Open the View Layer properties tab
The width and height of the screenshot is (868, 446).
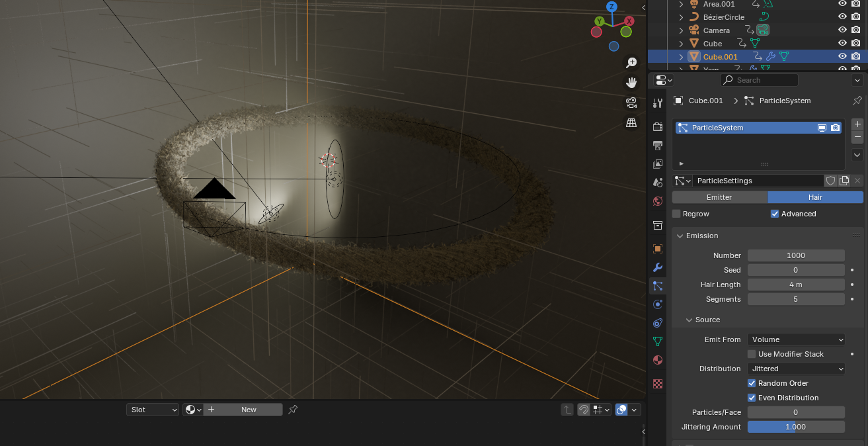(657, 163)
